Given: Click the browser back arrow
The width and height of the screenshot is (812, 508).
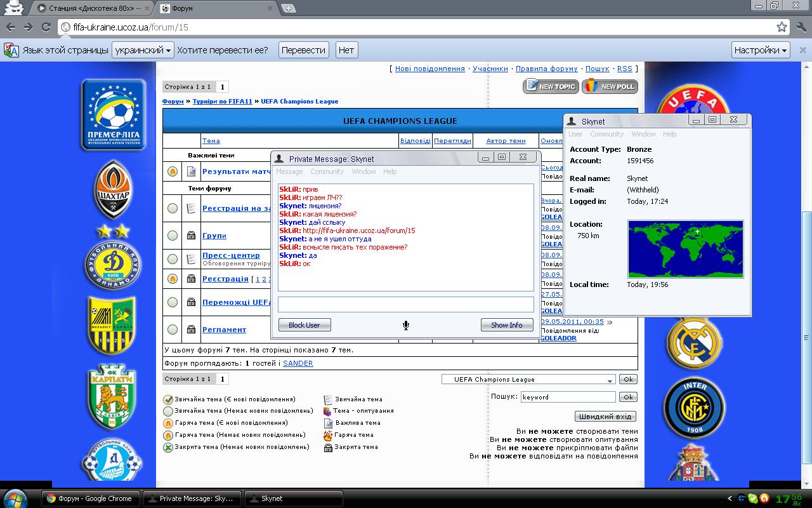Looking at the screenshot, I should 11,27.
